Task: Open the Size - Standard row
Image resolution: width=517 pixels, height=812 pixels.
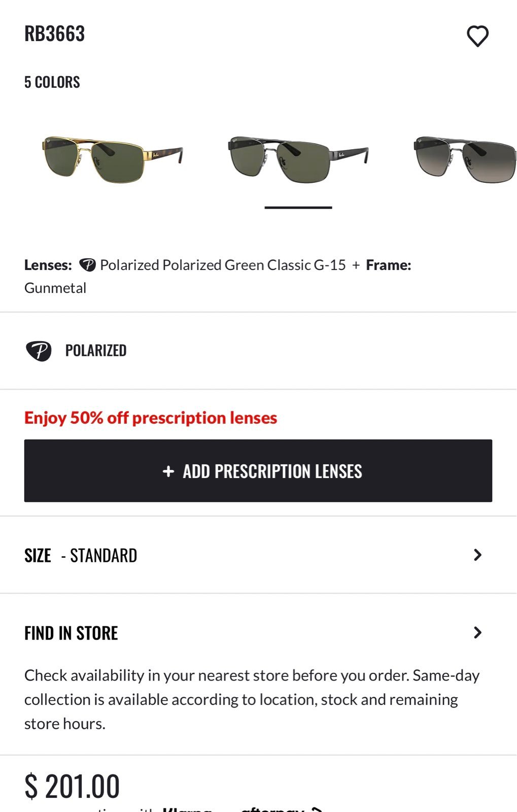Action: (258, 555)
